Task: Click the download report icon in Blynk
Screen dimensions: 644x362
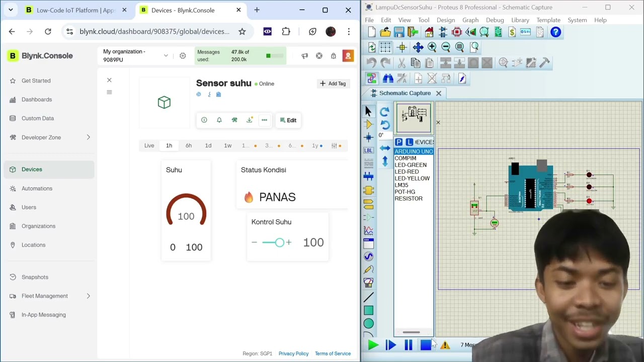Action: tap(249, 120)
